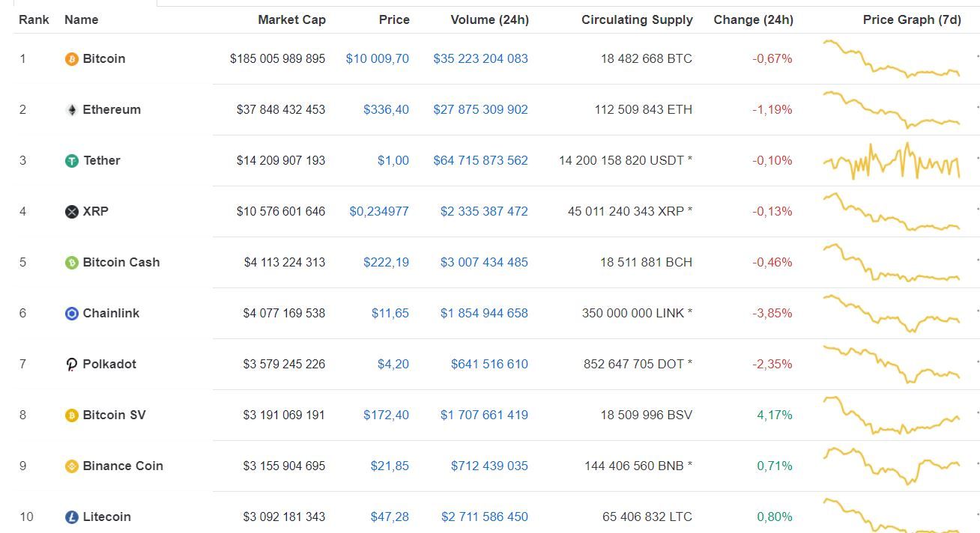Open the Bitcoin 7d price graph

tap(891, 58)
